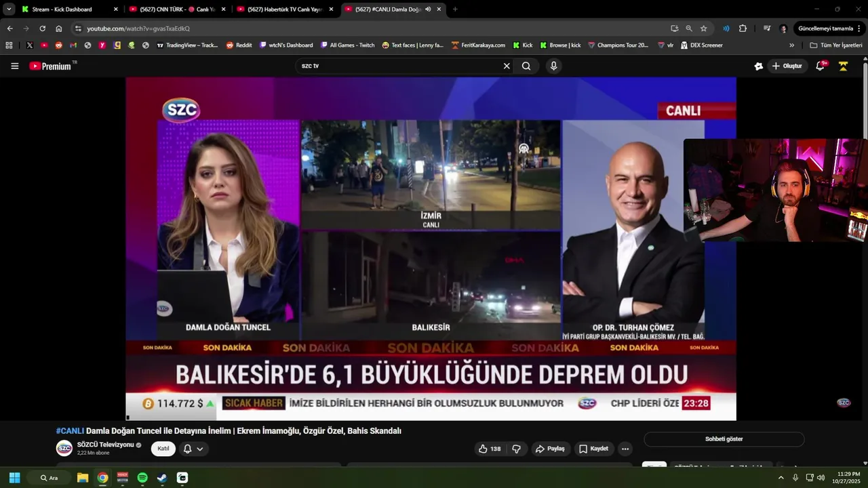868x488 pixels.
Task: Show the chat with Sohbeti göster
Action: [724, 439]
